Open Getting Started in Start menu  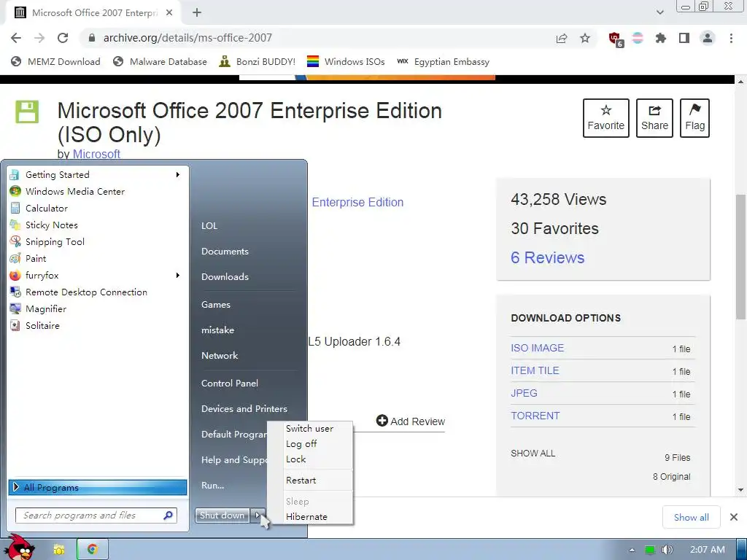96,175
